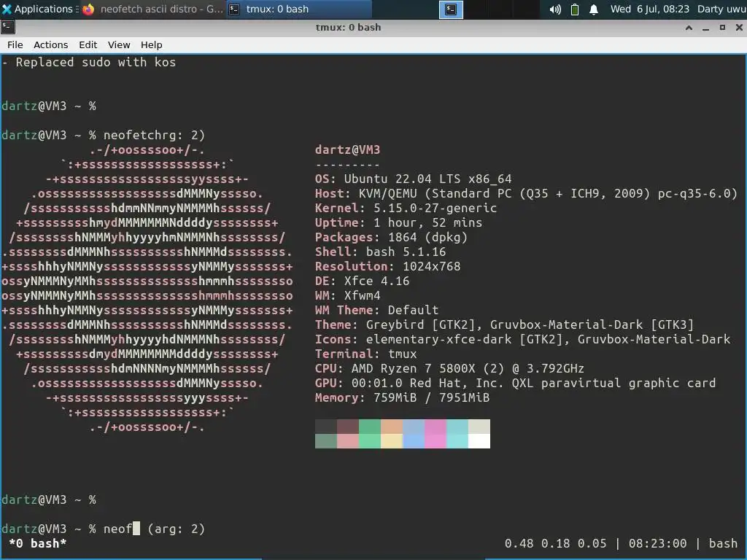Maximize the tmux terminal window
This screenshot has height=560, width=747.
(x=722, y=28)
